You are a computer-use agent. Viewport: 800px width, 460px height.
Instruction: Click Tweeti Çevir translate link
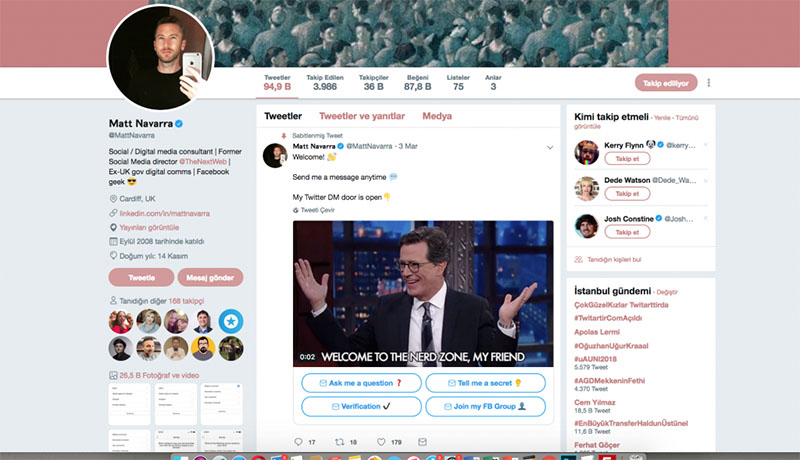(x=317, y=210)
